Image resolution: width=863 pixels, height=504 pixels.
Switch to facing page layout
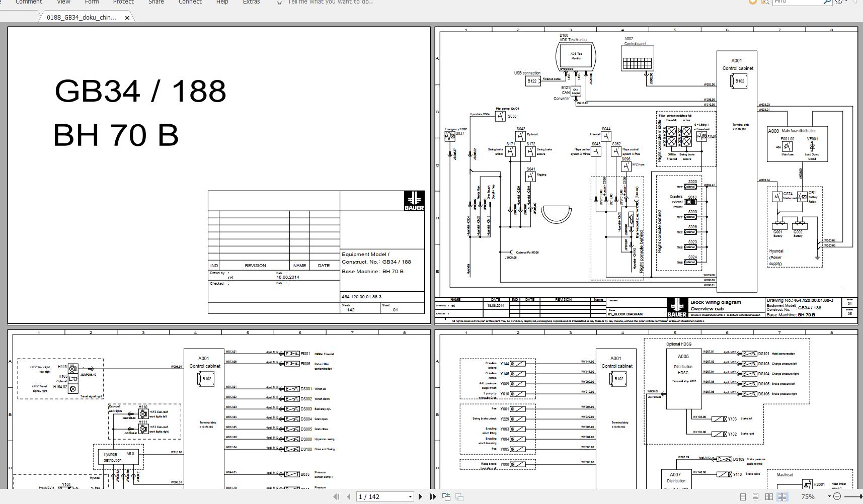pos(769,496)
